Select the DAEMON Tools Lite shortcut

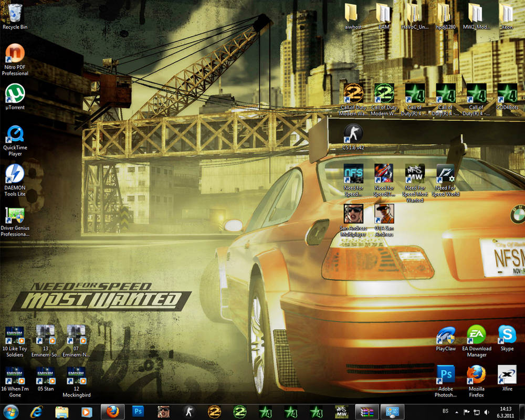(x=15, y=174)
